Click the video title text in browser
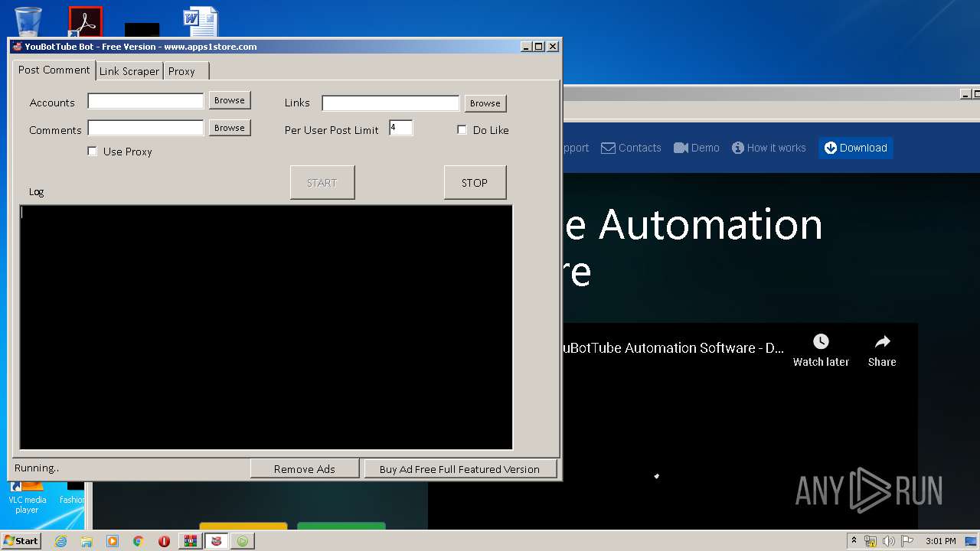Image resolution: width=980 pixels, height=551 pixels. 672,347
